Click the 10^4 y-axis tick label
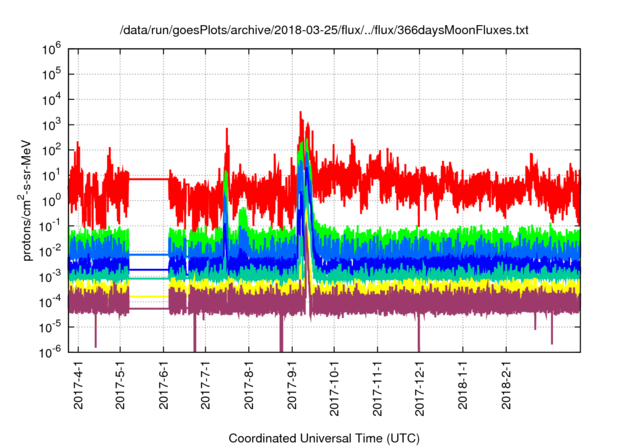640x448 pixels. tap(51, 100)
